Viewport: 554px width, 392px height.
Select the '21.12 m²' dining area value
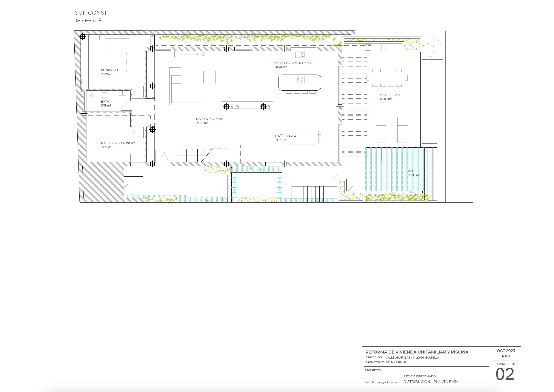tap(281, 140)
